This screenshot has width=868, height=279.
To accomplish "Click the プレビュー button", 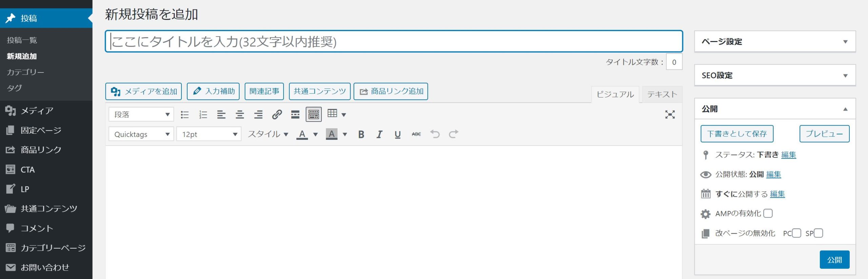I will click(824, 134).
